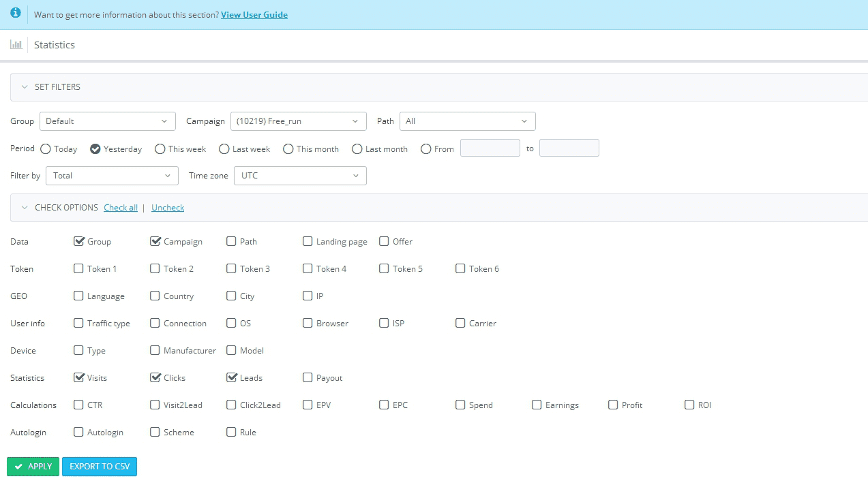868x500 pixels.
Task: Tick the City checkbox
Action: 231,296
